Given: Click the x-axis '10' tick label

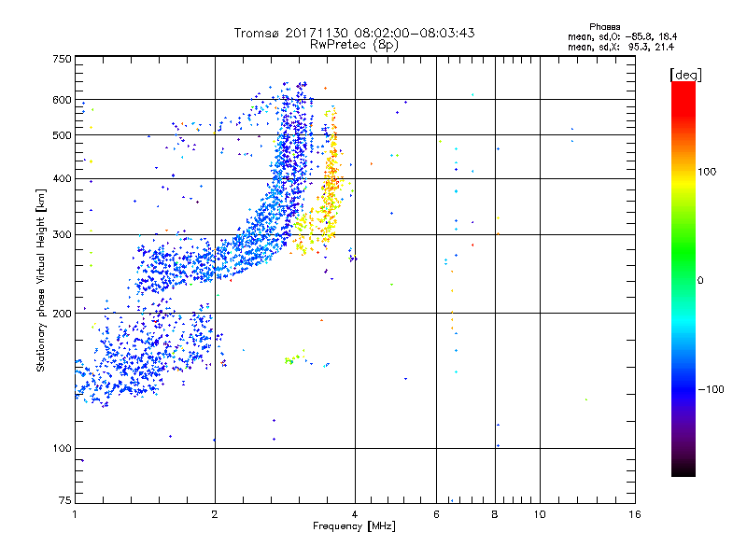Looking at the screenshot, I should [540, 514].
